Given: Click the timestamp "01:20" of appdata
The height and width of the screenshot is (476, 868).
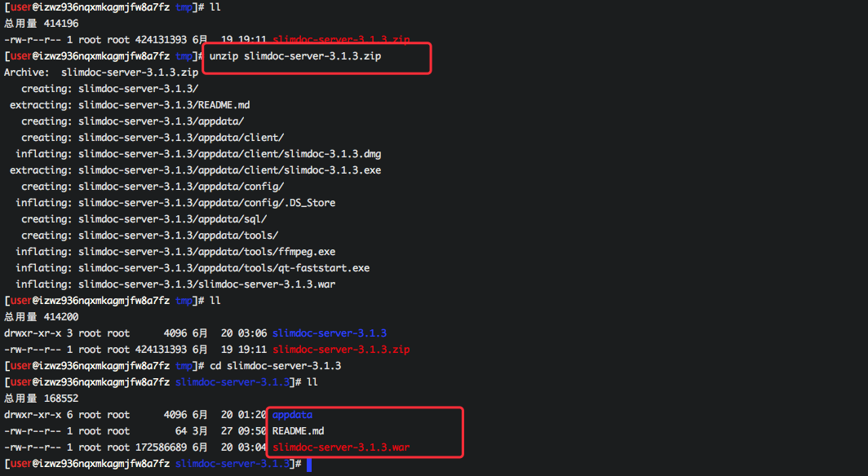Looking at the screenshot, I should (252, 415).
